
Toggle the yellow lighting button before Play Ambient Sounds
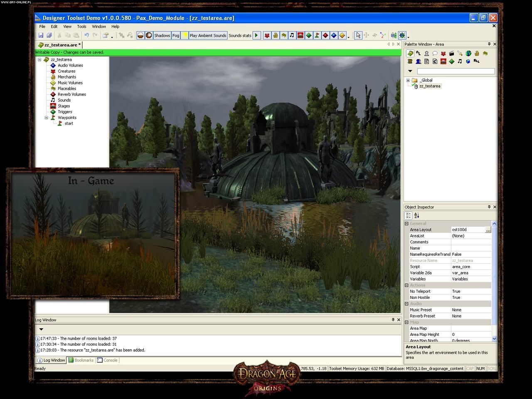tap(185, 36)
